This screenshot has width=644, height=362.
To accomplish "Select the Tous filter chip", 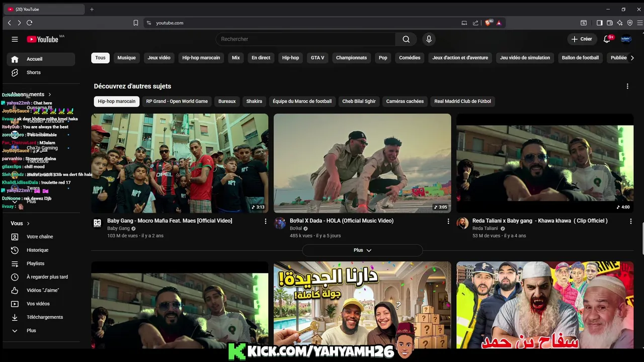I will tap(101, 58).
